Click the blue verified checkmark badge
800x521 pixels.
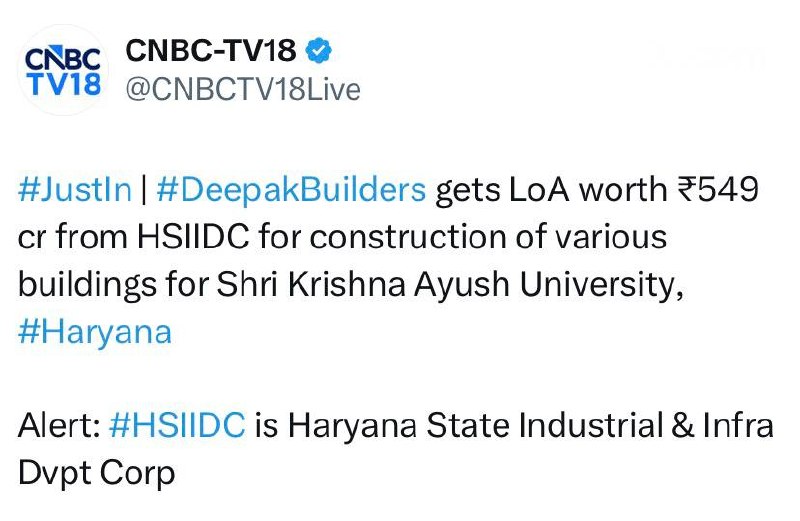coord(318,51)
